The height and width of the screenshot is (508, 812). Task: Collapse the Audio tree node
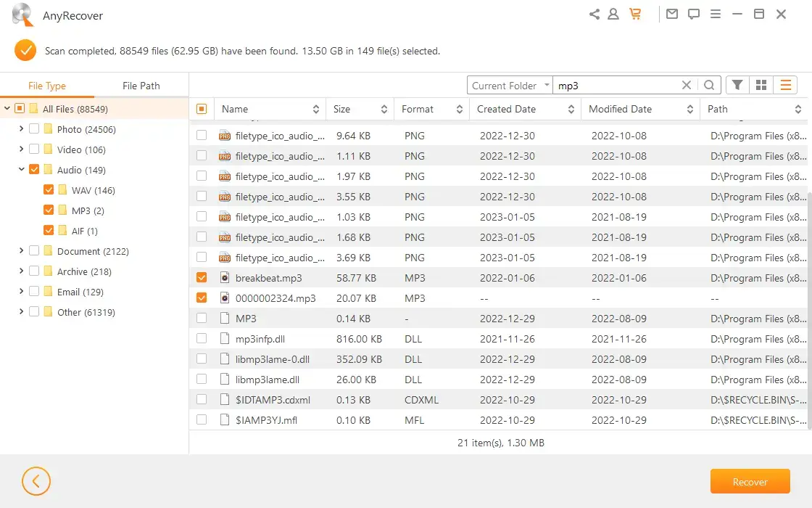pyautogui.click(x=21, y=169)
